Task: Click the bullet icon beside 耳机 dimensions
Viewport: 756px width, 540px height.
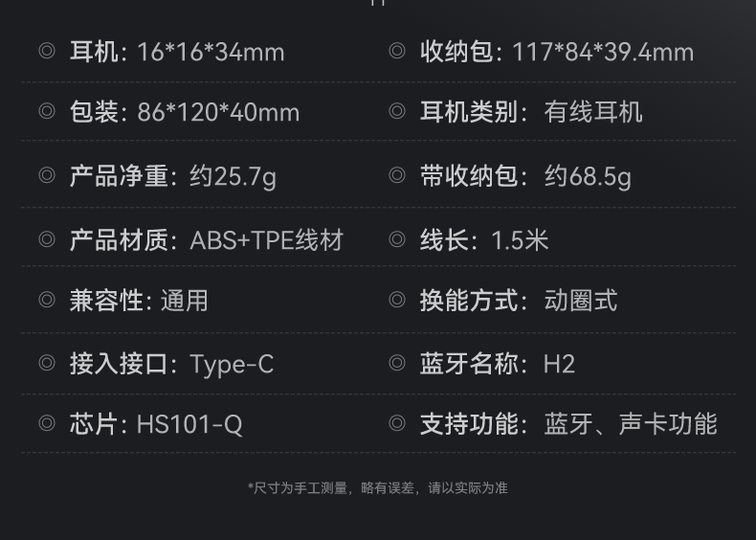Action: coord(47,51)
